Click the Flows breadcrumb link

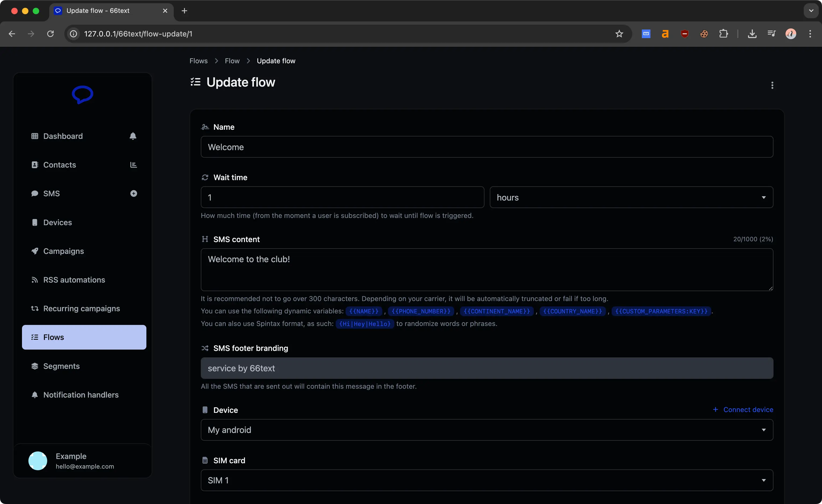point(198,60)
